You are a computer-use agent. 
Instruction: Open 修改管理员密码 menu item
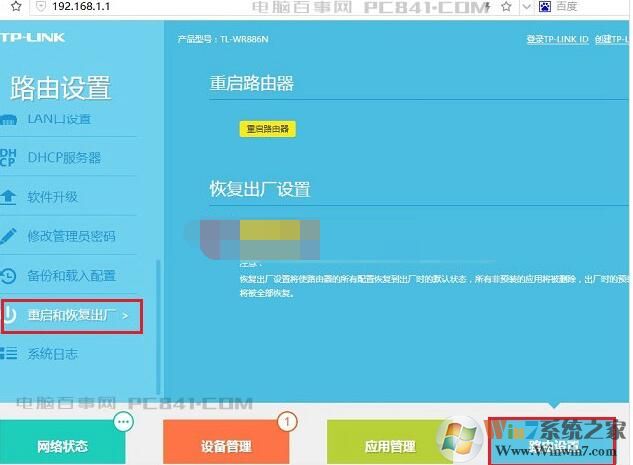tap(71, 236)
